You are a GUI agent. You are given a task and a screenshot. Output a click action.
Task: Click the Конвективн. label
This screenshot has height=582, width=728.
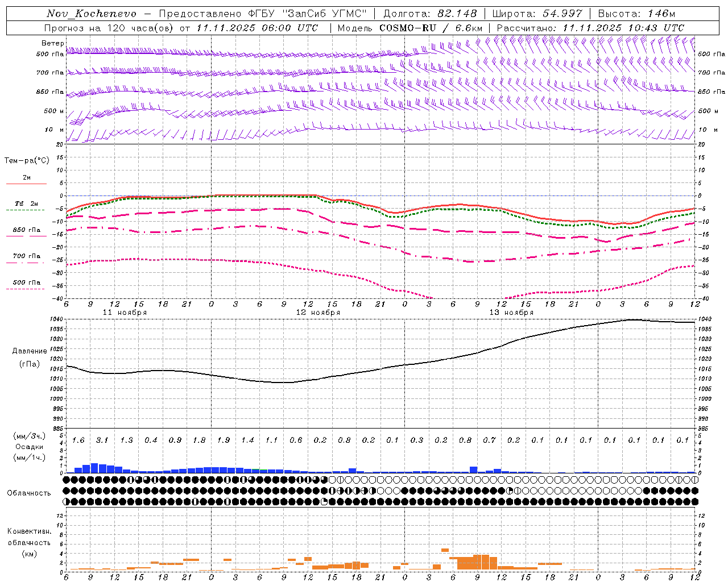[x=29, y=531]
